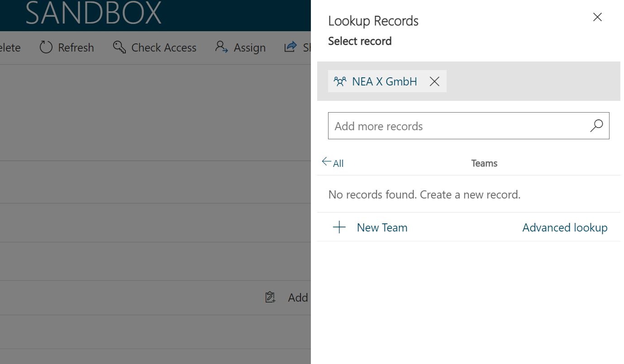
Task: Click the Check Access command label
Action: (x=164, y=47)
